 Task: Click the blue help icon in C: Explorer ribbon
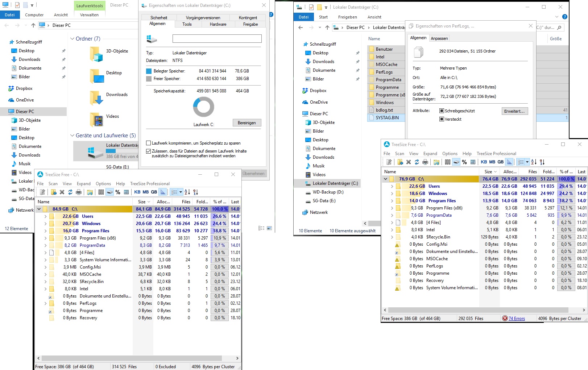[x=564, y=17]
